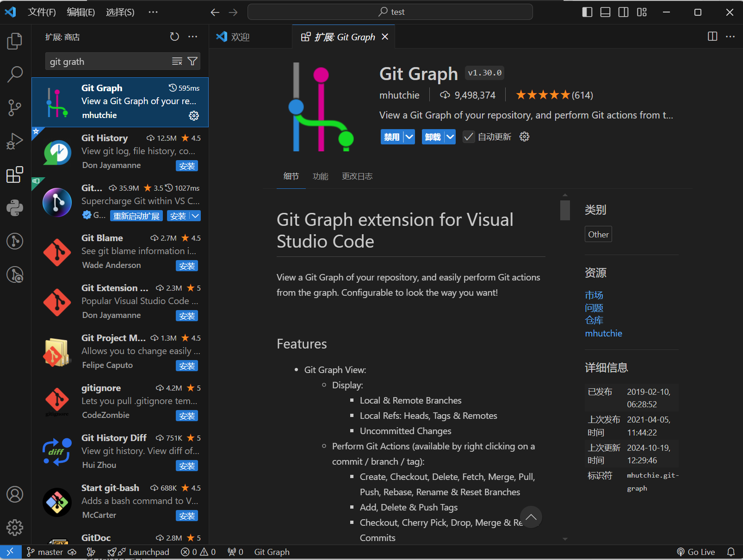Image resolution: width=743 pixels, height=560 pixels.
Task: Open the Accounts icon in activity bar
Action: coord(15,494)
